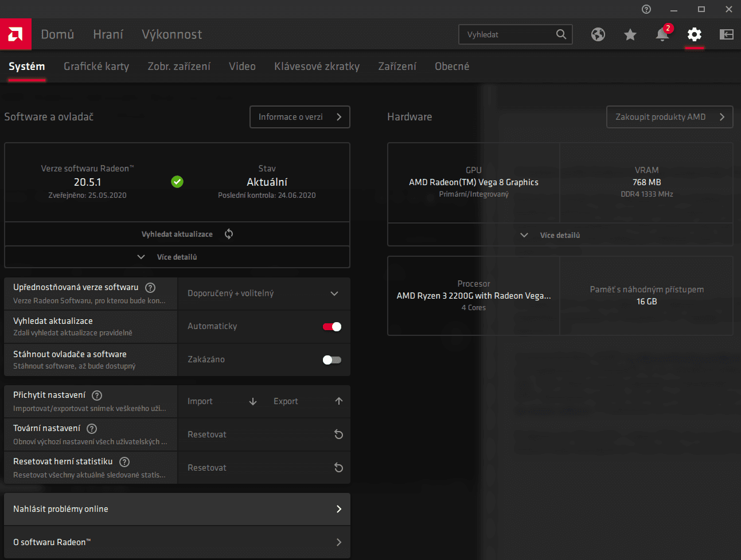Screen dimensions: 741x560
Task: Toggle the sidebar panel icon
Action: pyautogui.click(x=727, y=34)
